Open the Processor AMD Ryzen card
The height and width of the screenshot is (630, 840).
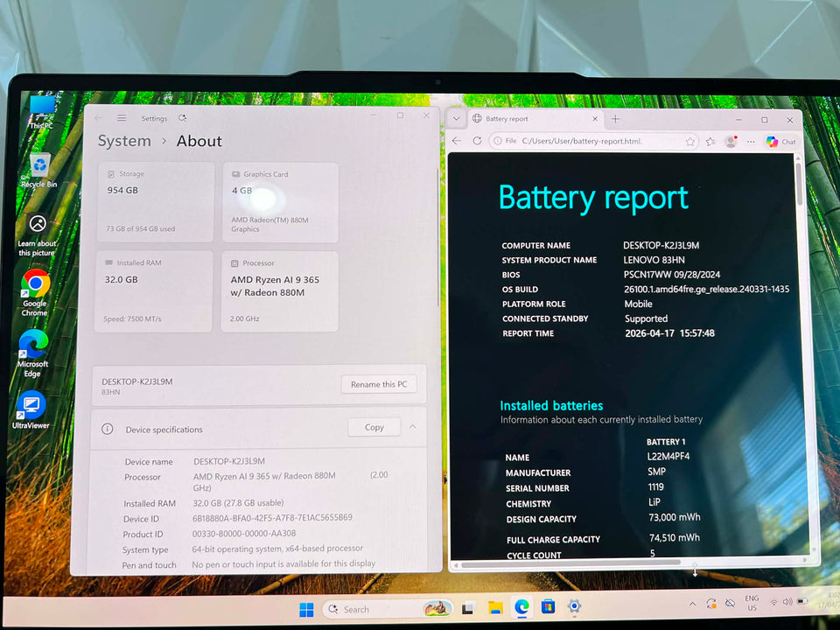(280, 291)
